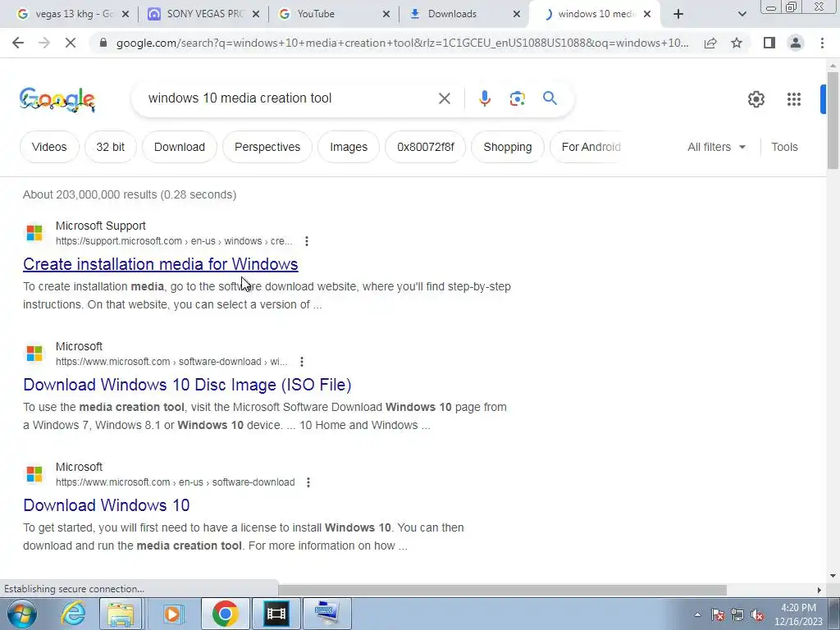Expand the All filters dropdown
The image size is (840, 630).
click(x=716, y=147)
